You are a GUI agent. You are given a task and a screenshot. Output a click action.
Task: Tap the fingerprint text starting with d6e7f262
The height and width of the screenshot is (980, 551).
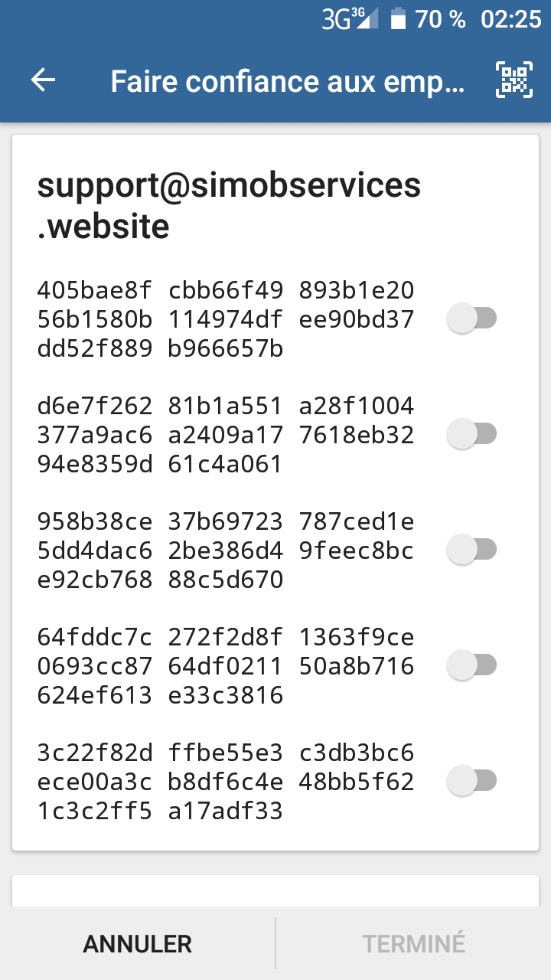pyautogui.click(x=226, y=435)
